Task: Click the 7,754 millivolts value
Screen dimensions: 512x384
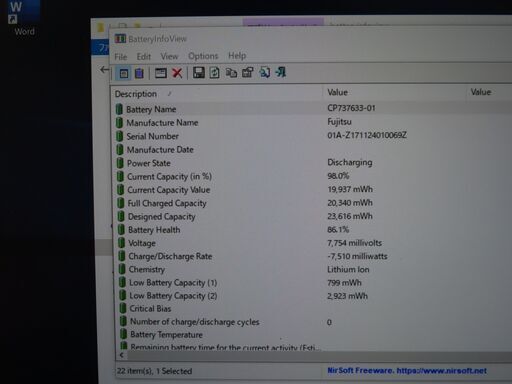Action: (355, 243)
